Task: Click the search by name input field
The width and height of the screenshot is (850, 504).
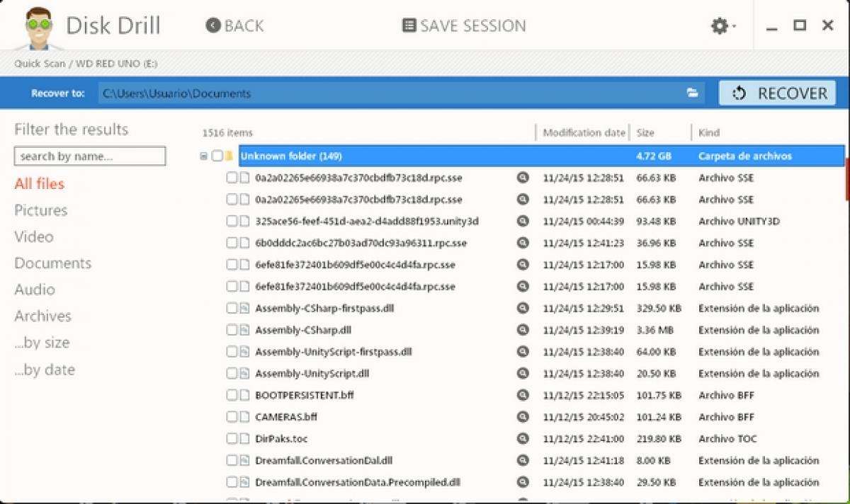Action: pos(90,156)
